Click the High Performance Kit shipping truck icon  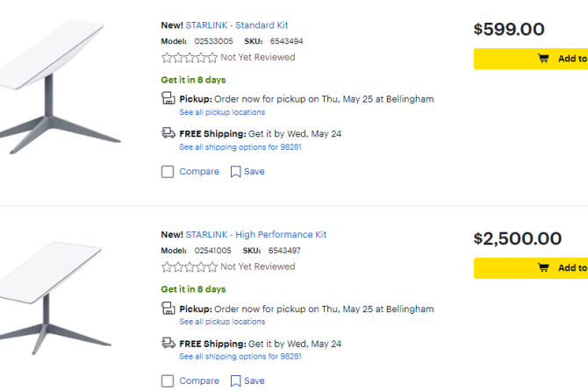(x=169, y=343)
